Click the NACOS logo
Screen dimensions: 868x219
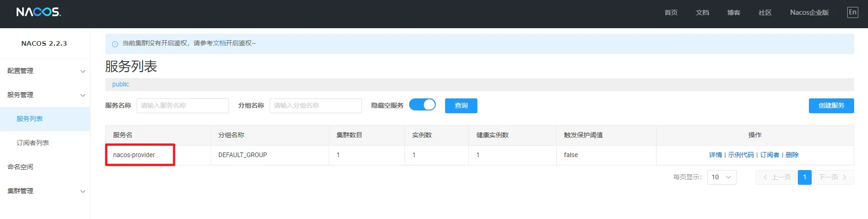pyautogui.click(x=38, y=12)
